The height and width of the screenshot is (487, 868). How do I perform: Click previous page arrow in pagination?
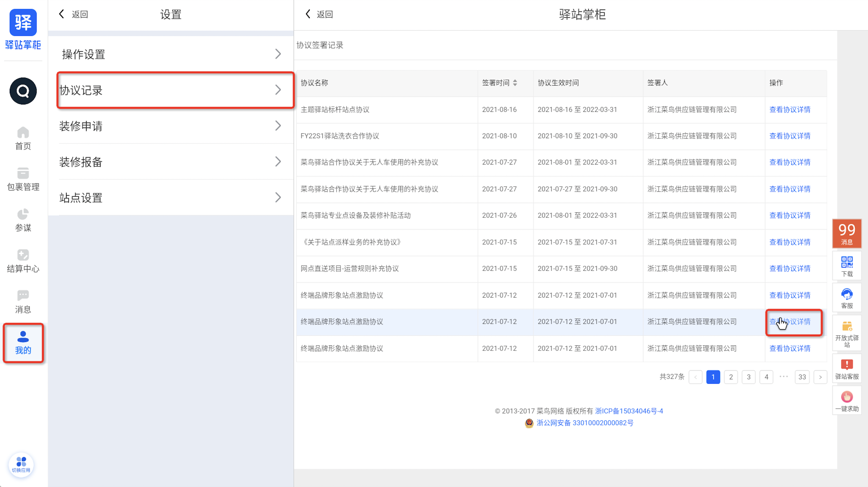pyautogui.click(x=695, y=377)
